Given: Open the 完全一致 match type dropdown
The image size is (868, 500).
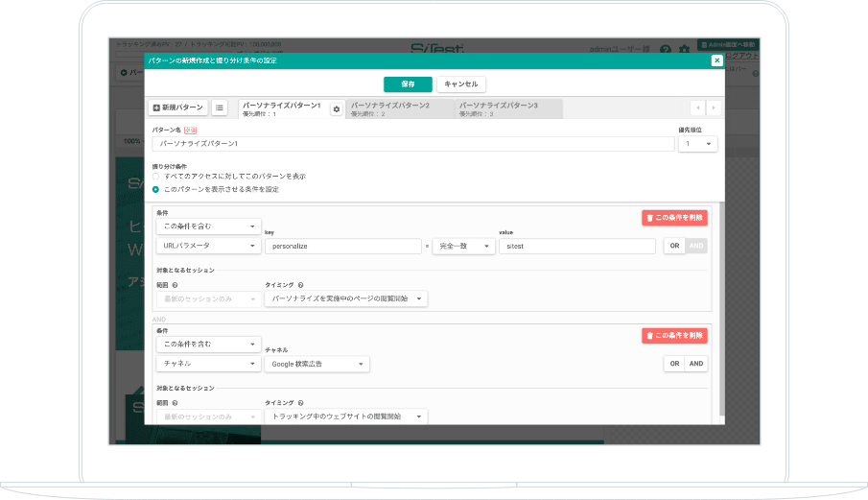Looking at the screenshot, I should coord(463,246).
